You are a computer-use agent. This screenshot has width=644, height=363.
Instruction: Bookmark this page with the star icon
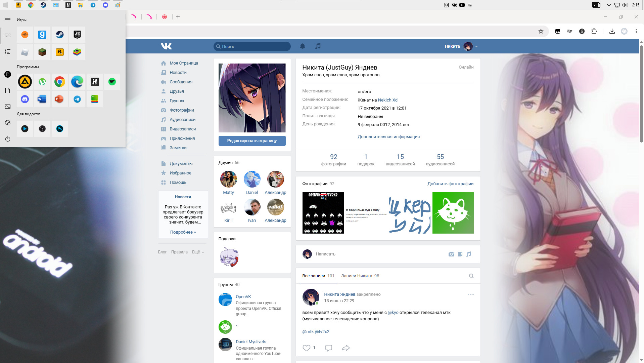tap(541, 31)
